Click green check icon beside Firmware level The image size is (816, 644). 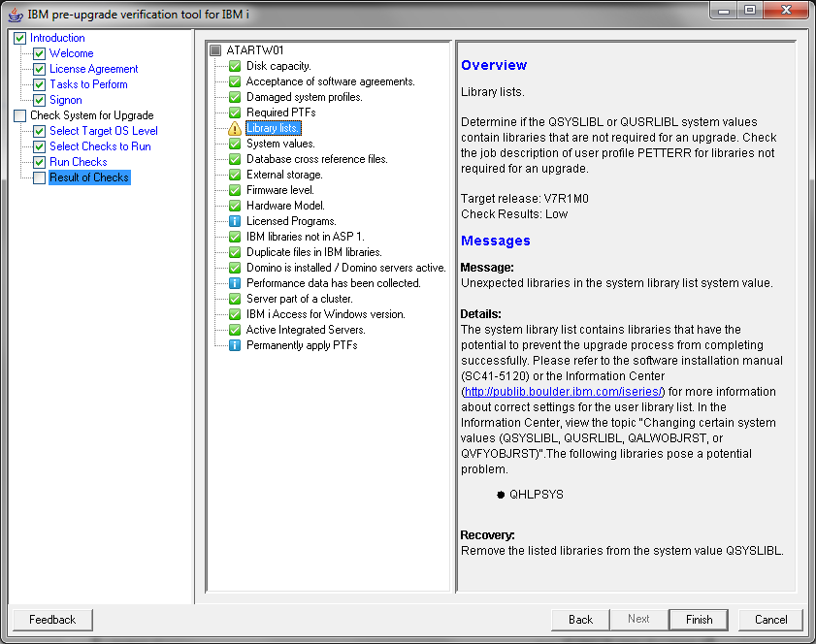click(234, 190)
